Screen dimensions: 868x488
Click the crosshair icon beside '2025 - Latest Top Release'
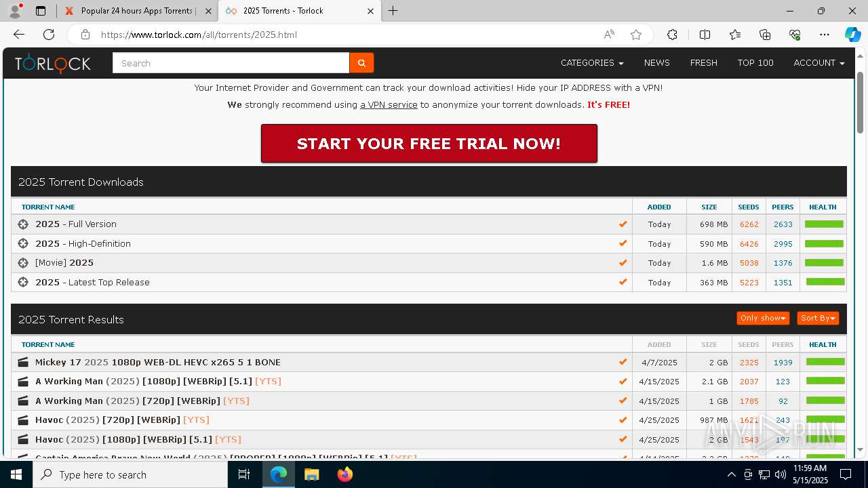(23, 282)
